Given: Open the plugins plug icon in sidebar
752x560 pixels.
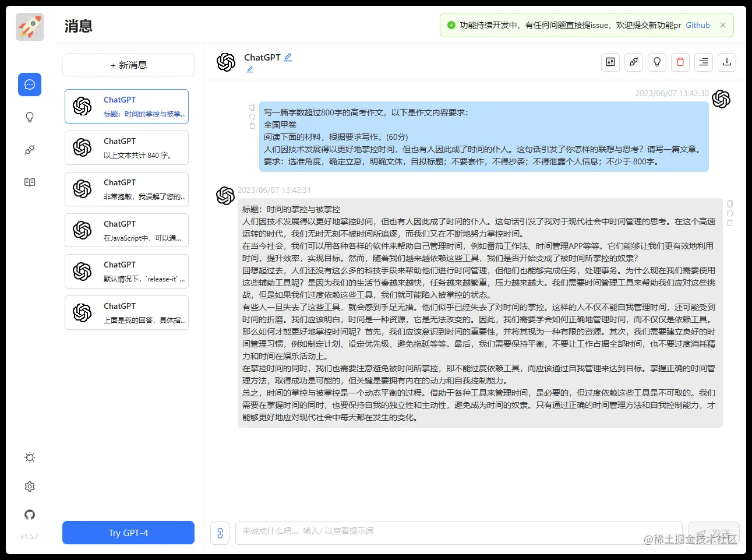Looking at the screenshot, I should [30, 150].
